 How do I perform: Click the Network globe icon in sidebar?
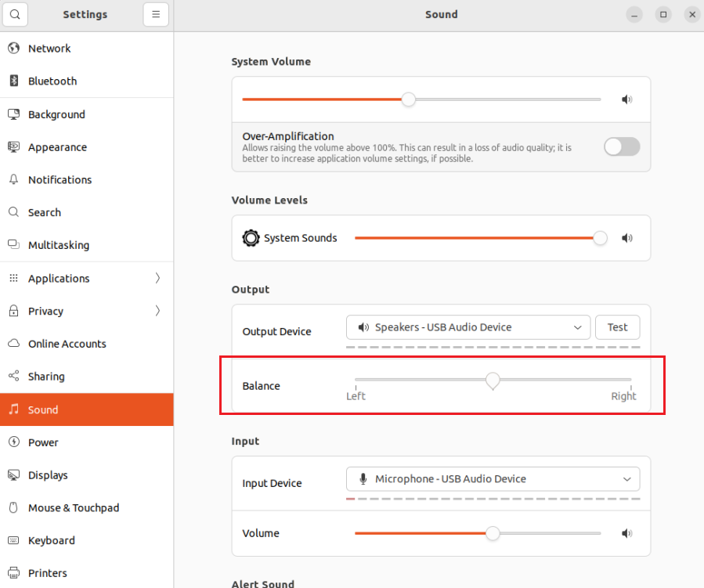coord(13,48)
